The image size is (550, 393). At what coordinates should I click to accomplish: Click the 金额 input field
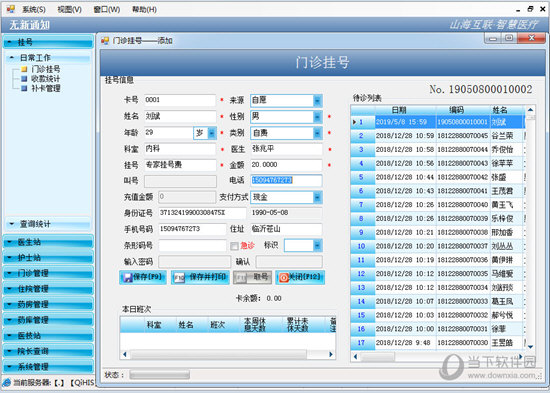286,165
